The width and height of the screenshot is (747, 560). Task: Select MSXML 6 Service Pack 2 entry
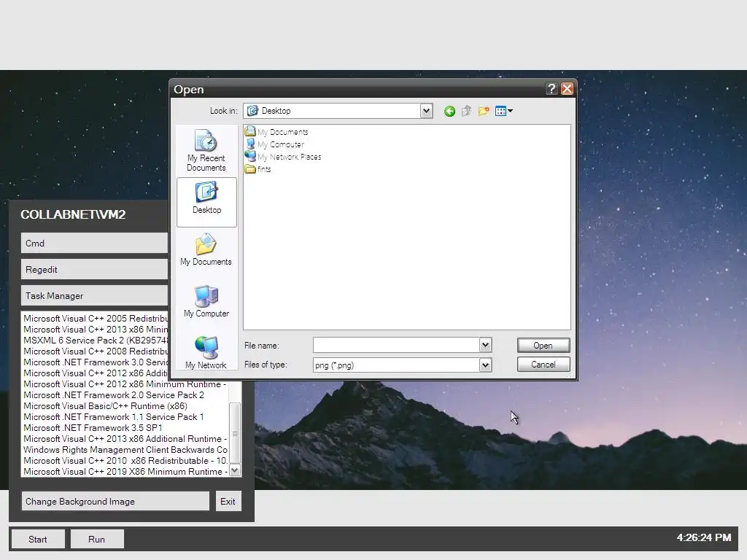click(96, 341)
